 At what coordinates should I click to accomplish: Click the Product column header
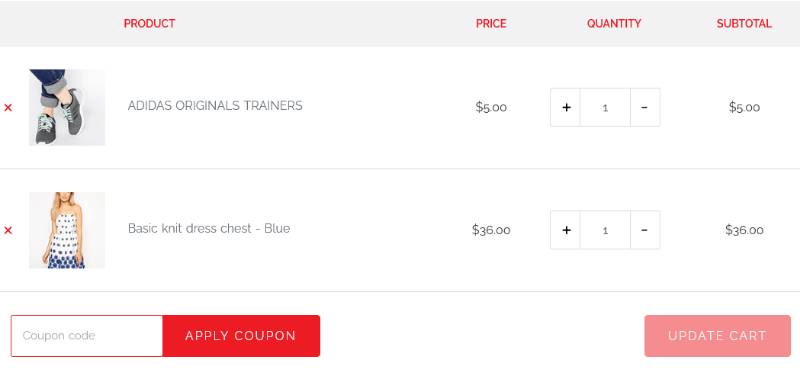(149, 23)
